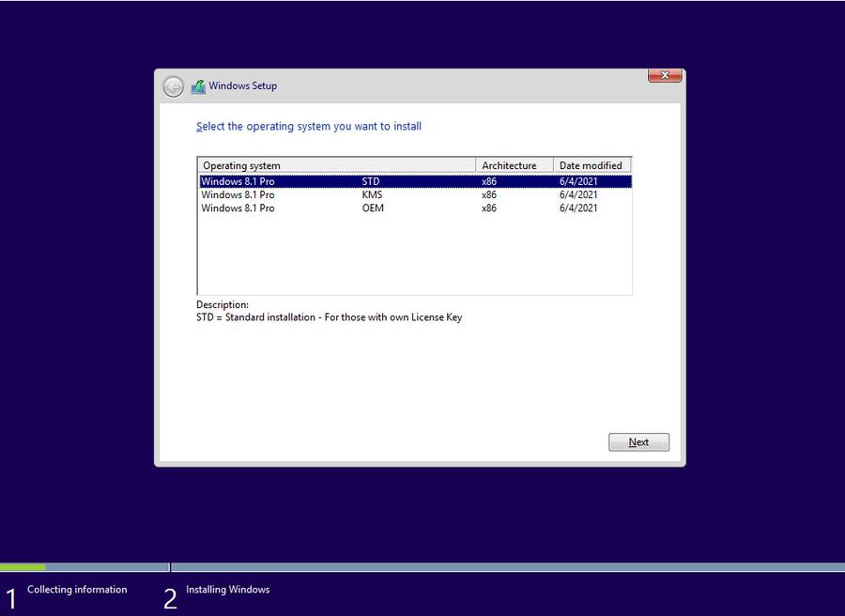Image resolution: width=845 pixels, height=616 pixels.
Task: Click step 1 Collecting information
Action: tap(77, 590)
